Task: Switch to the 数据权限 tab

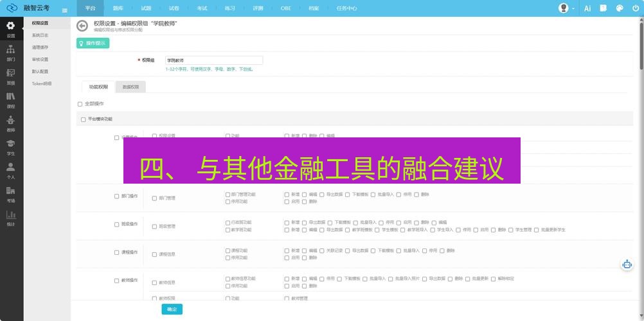Action: point(130,87)
